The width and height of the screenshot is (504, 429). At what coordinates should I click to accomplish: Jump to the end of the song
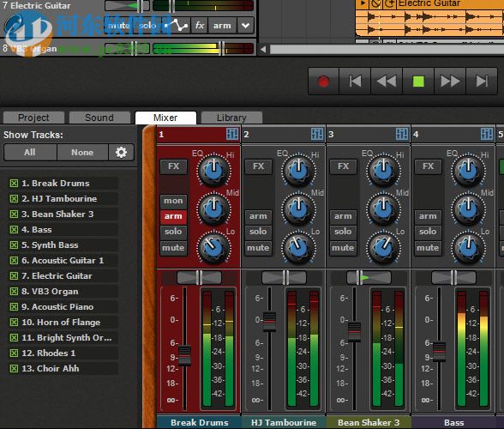(x=482, y=82)
